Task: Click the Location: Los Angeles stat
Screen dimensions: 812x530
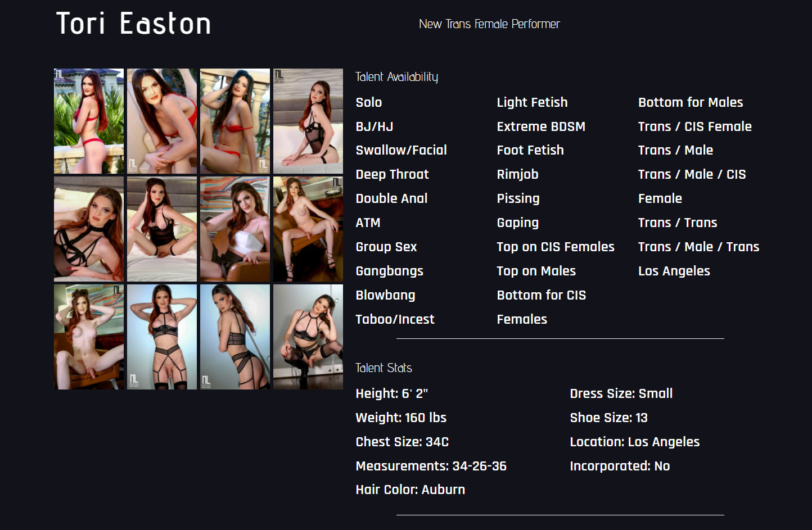Action: (634, 442)
